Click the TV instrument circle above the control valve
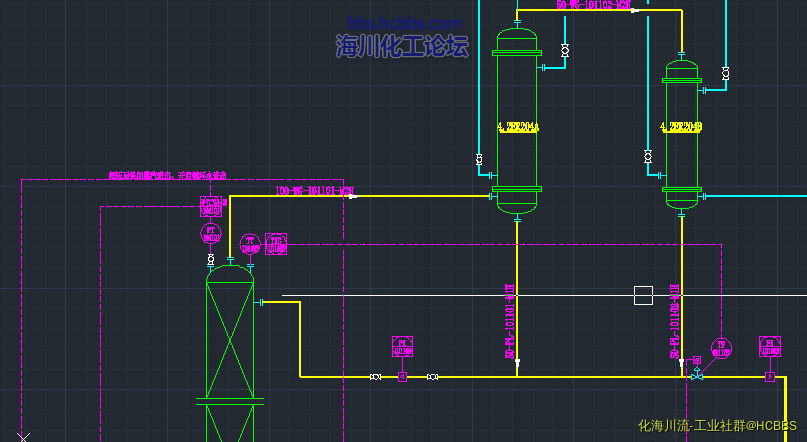Viewport: 807px width, 442px height. [720, 347]
